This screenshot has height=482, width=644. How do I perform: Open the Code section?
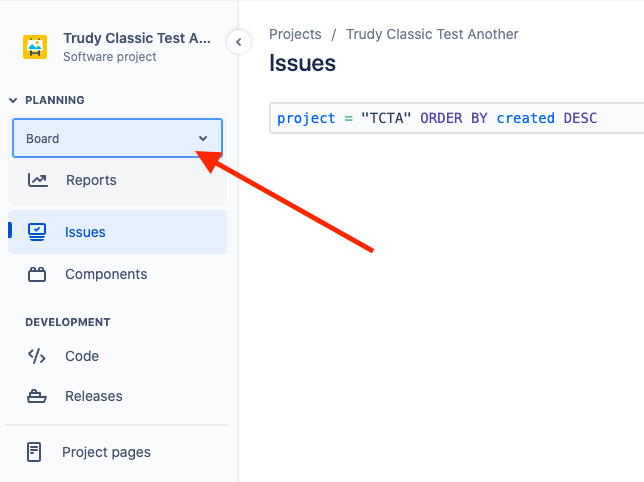pos(82,356)
